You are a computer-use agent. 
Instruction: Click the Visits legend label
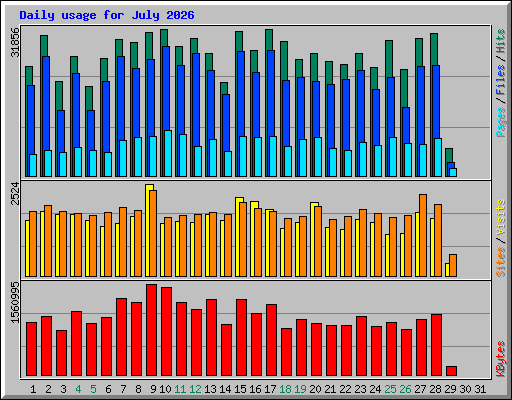(x=501, y=218)
